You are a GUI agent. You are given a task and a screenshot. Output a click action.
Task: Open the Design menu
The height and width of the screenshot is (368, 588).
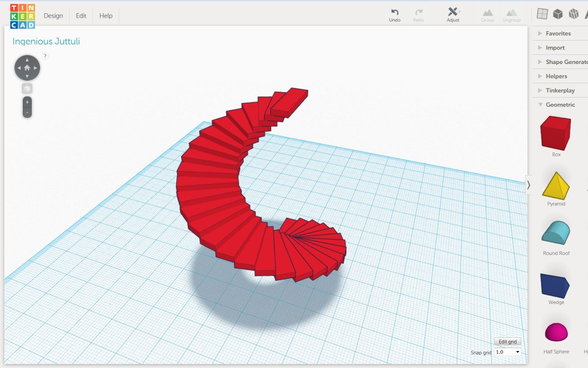54,15
